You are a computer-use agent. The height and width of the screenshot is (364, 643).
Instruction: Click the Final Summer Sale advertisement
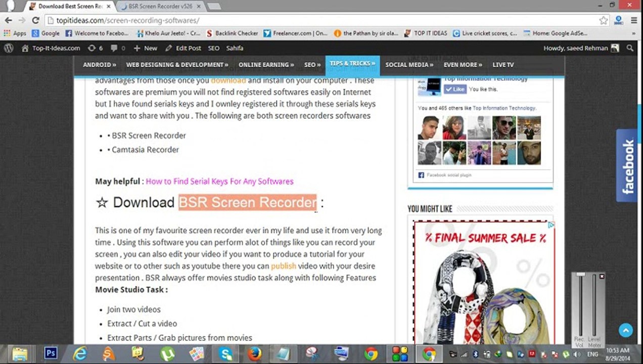coord(484,283)
